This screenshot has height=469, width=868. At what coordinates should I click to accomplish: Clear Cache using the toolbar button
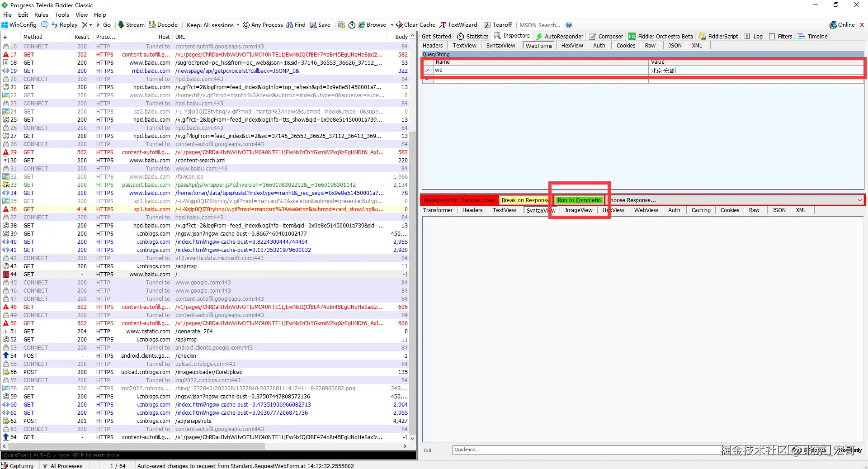click(415, 25)
